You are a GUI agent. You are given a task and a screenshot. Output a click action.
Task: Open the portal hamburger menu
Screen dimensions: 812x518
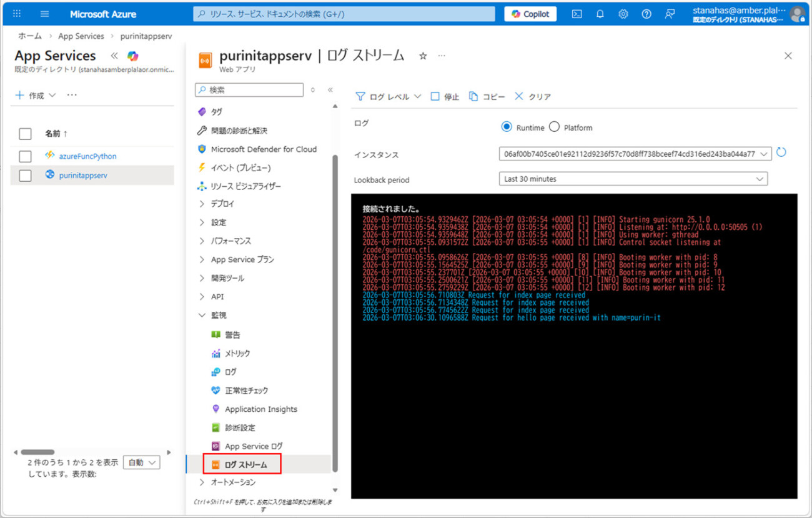click(x=44, y=14)
